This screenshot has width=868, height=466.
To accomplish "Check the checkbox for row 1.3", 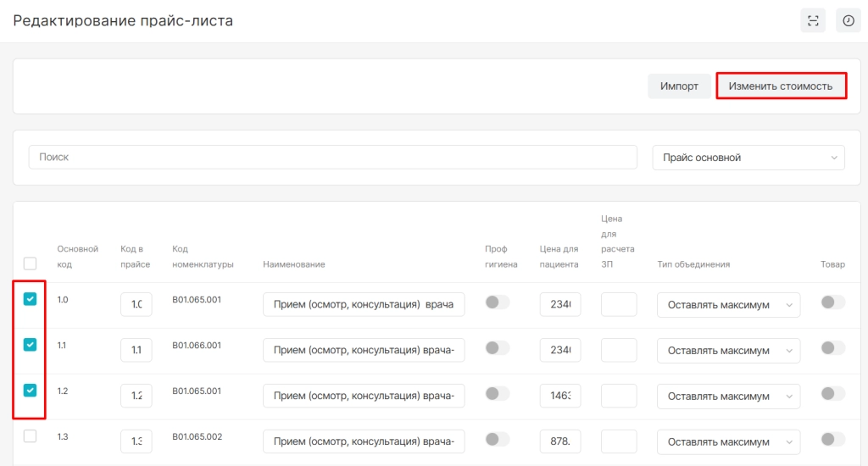I will tap(30, 436).
